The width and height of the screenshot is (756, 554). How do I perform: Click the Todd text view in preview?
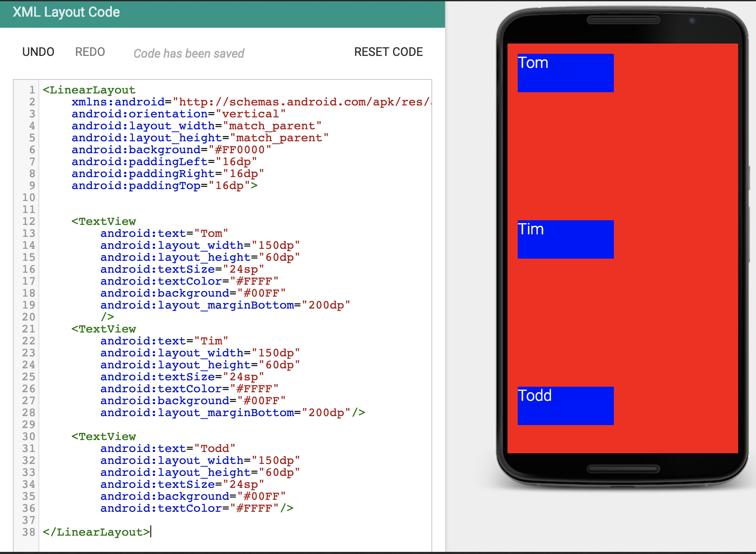[565, 405]
